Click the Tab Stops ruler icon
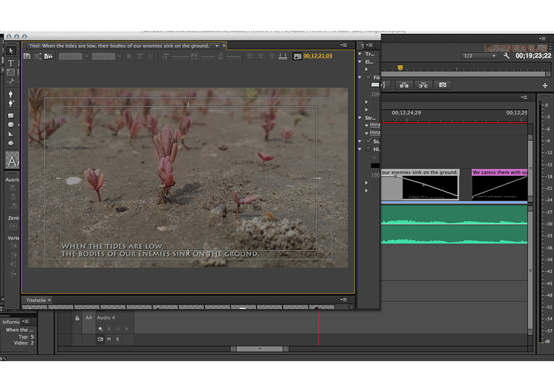Image resolution: width=554 pixels, height=392 pixels. 283,57
